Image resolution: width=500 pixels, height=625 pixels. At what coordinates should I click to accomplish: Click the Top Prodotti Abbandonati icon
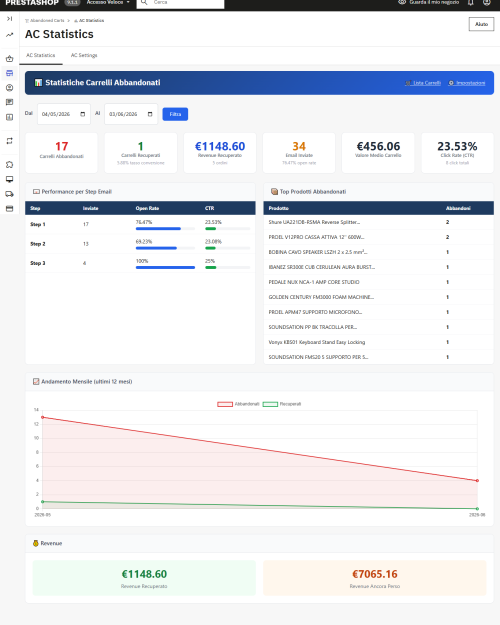pos(274,192)
